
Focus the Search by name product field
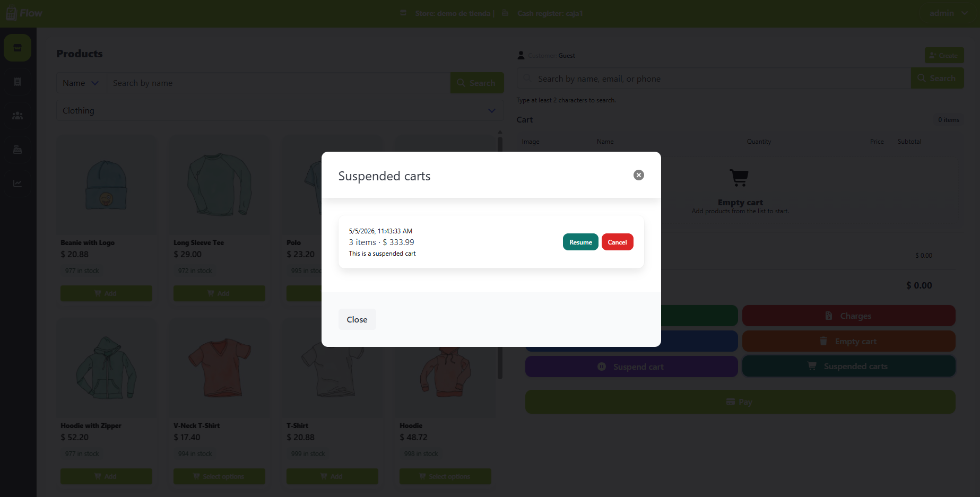tap(279, 83)
